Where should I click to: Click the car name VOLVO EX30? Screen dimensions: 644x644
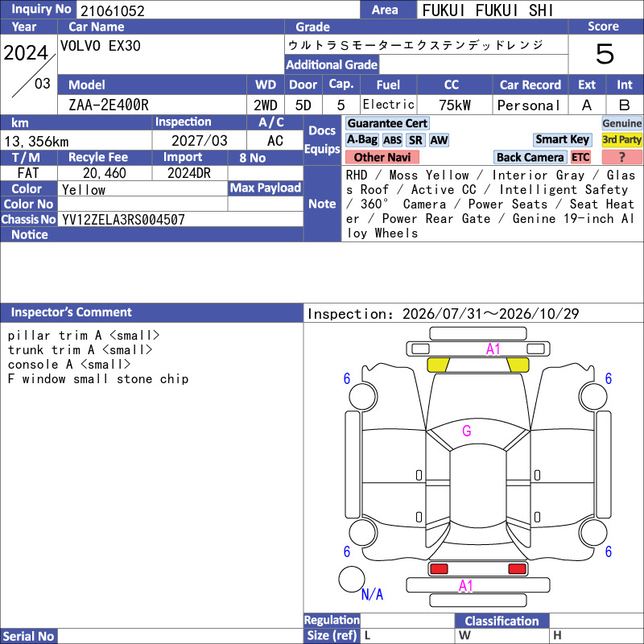100,46
